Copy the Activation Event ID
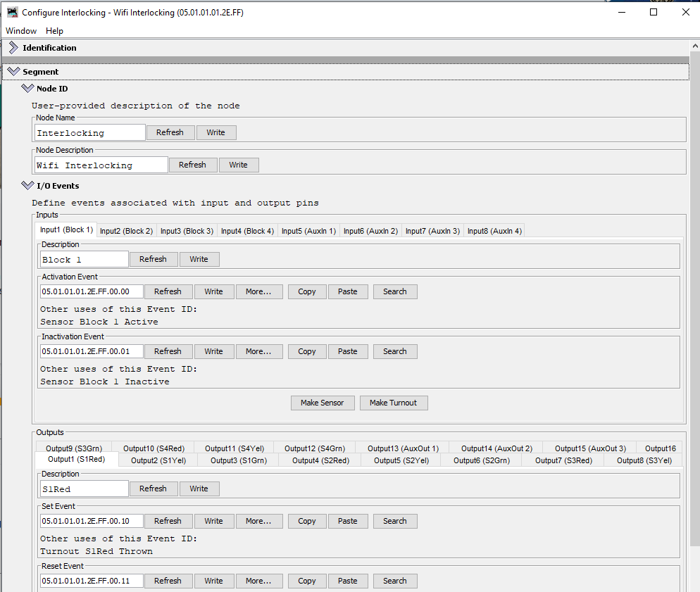This screenshot has height=592, width=700. point(306,291)
